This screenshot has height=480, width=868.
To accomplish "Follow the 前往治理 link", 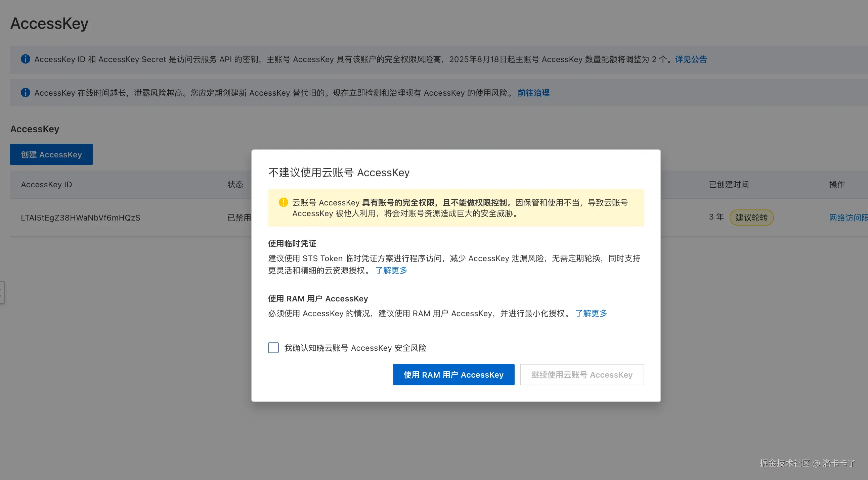I will [533, 93].
